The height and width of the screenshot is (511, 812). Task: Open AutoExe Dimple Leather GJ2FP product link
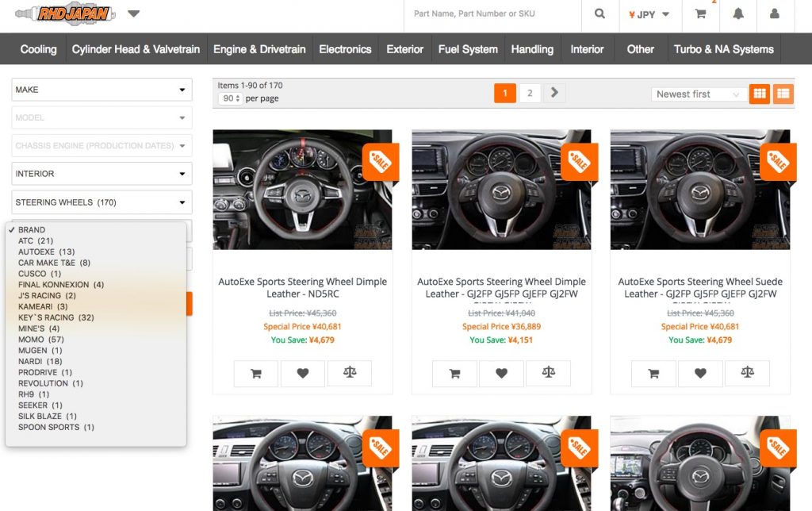(x=501, y=287)
